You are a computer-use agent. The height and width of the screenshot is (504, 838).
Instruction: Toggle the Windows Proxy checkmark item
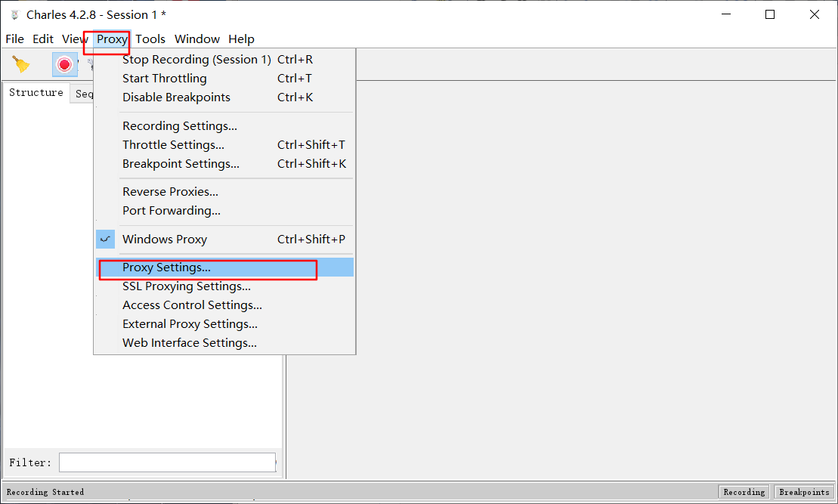[x=224, y=239]
